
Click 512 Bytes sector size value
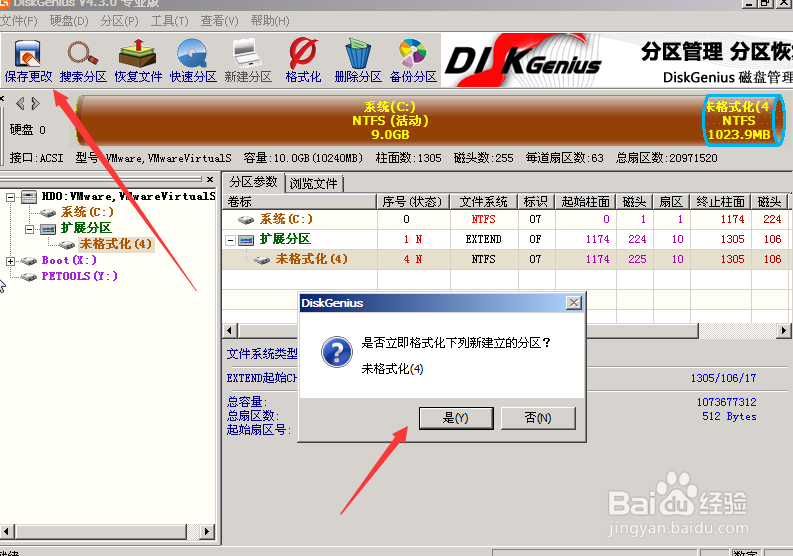point(729,416)
